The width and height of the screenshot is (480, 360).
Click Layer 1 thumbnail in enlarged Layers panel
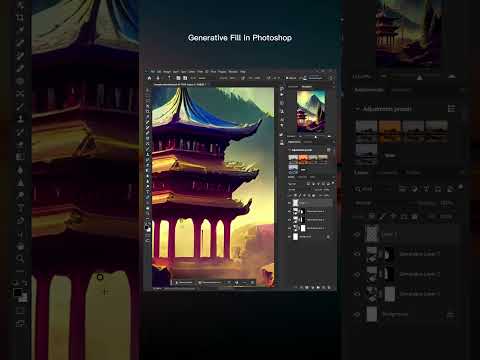click(x=372, y=233)
